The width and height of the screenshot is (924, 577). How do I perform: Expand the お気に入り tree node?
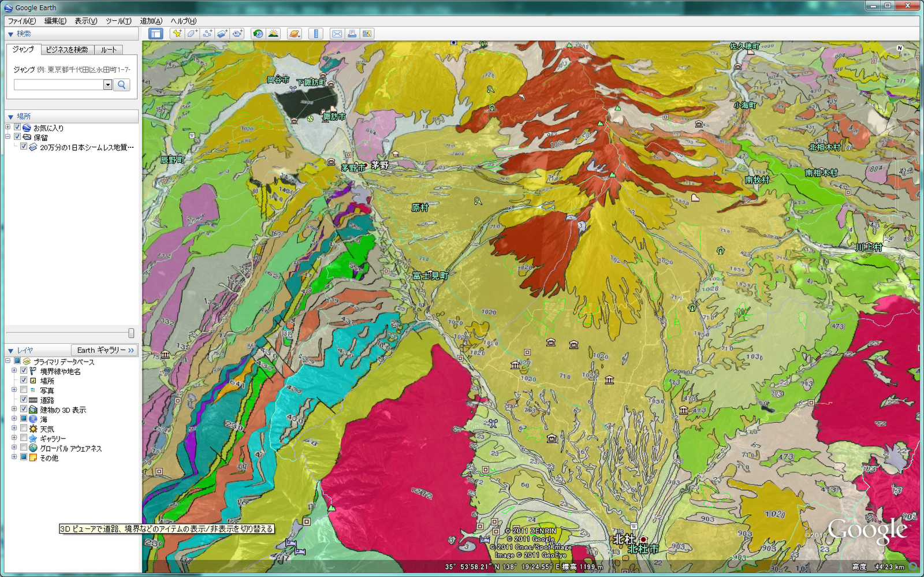(x=8, y=128)
